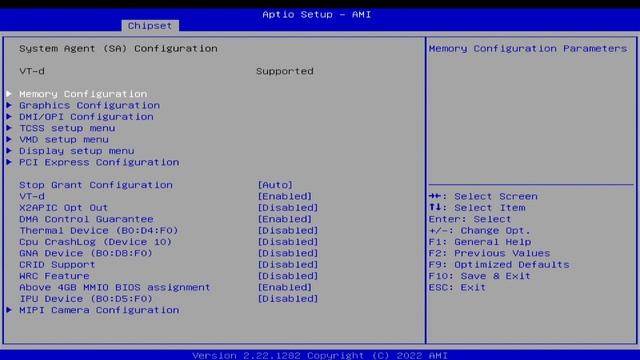Image resolution: width=640 pixels, height=360 pixels.
Task: Select Above 4GB MMIO BIOS assignment label
Action: [115, 288]
